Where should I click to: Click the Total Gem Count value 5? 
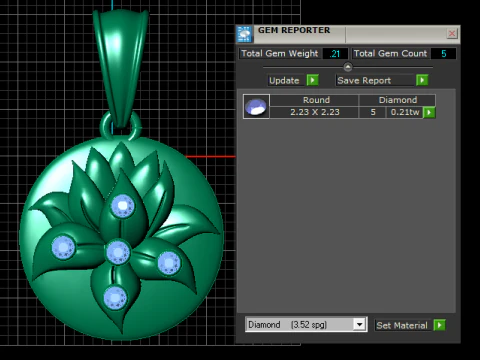444,54
